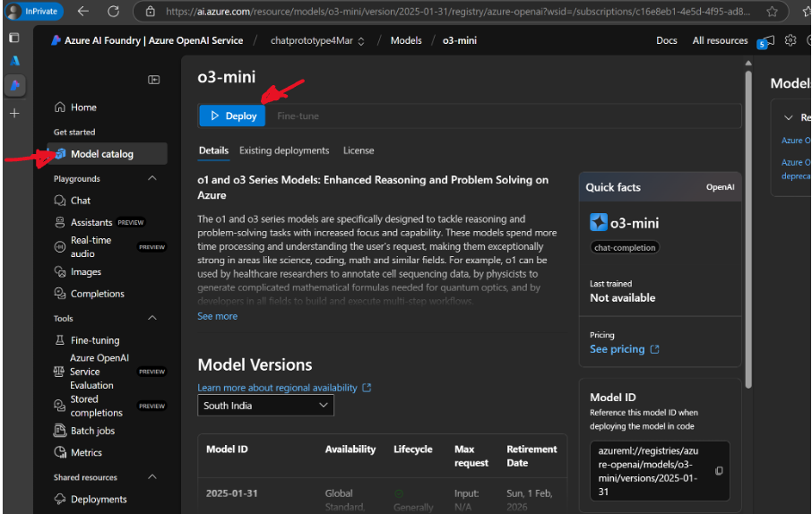812x514 pixels.
Task: Open Stored completions
Action: tap(109, 406)
